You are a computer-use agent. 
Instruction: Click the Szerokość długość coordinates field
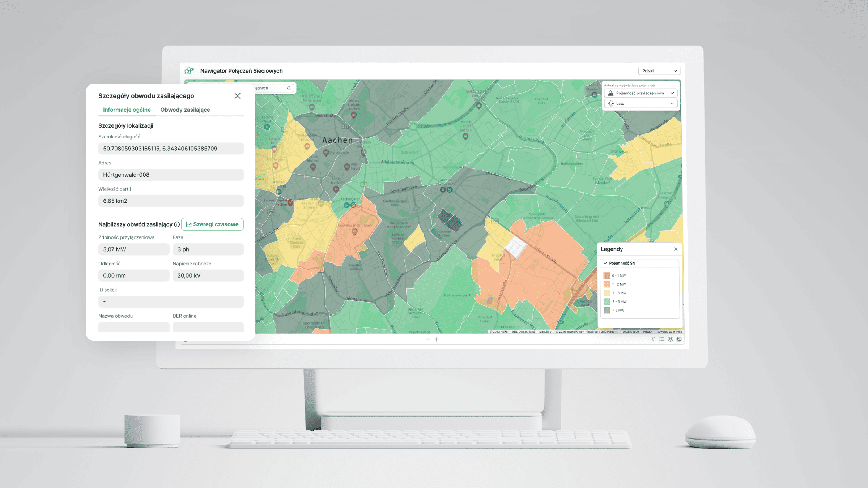coord(171,149)
